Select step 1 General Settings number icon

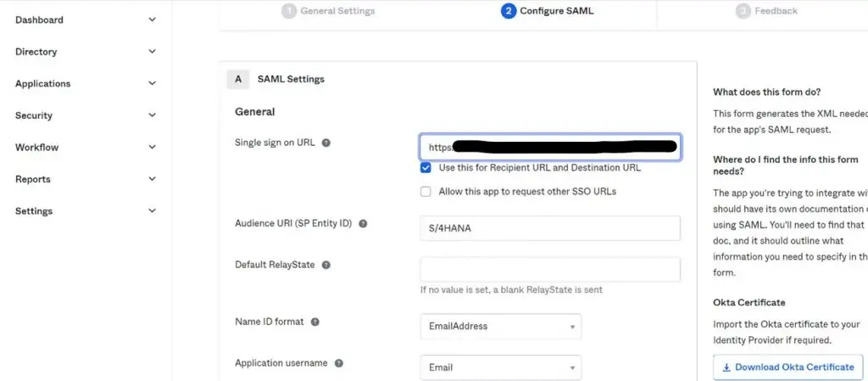(x=289, y=11)
